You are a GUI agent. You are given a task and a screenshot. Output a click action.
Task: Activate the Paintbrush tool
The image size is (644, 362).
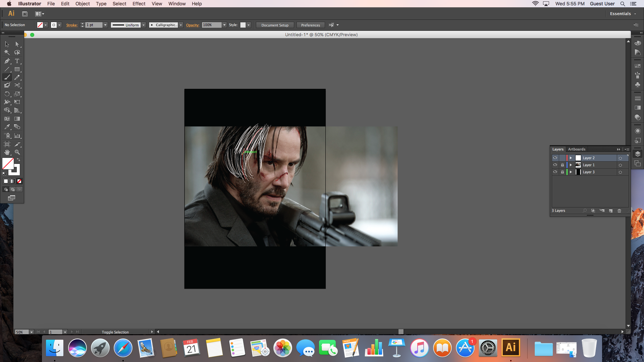[x=7, y=77]
